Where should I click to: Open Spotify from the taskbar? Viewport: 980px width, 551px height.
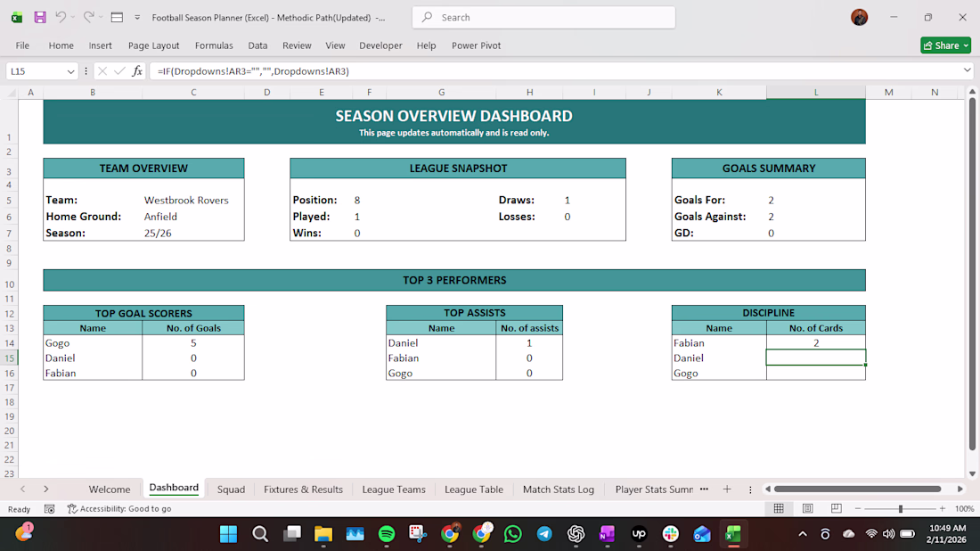click(387, 534)
